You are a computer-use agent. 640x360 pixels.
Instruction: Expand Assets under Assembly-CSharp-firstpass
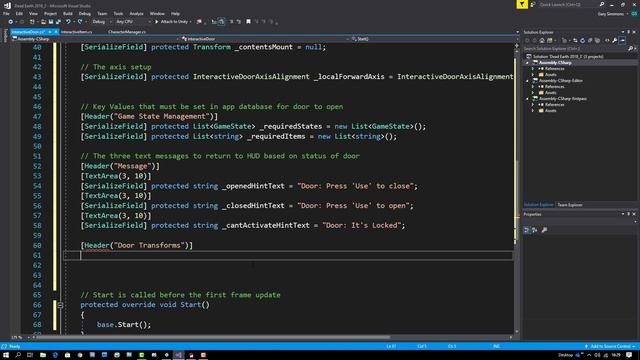533,111
